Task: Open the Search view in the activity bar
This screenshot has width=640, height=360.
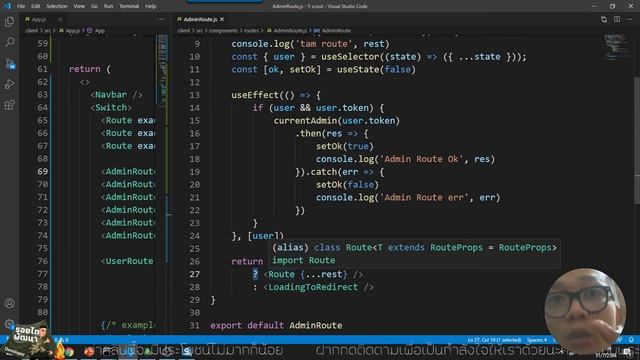Action: pyautogui.click(x=9, y=42)
